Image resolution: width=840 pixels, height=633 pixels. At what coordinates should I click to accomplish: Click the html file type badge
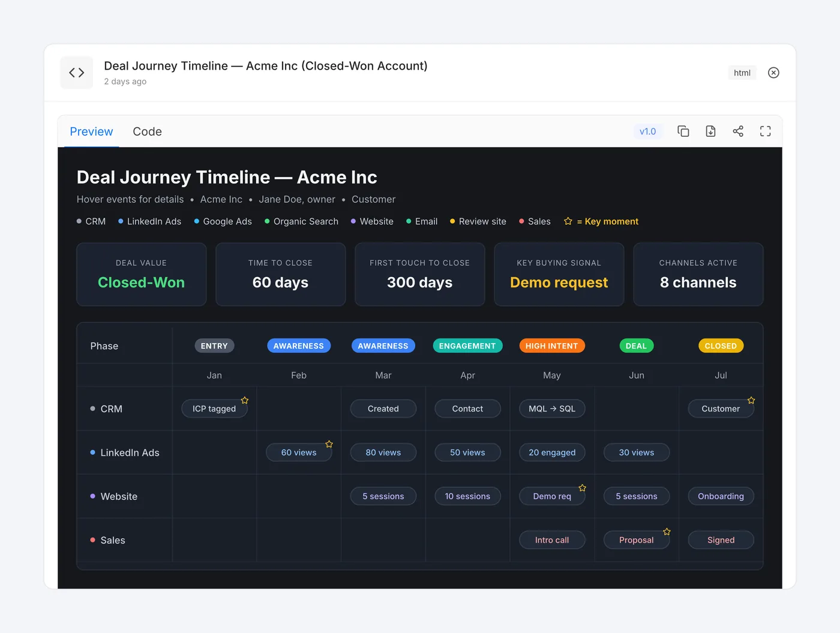click(x=742, y=73)
